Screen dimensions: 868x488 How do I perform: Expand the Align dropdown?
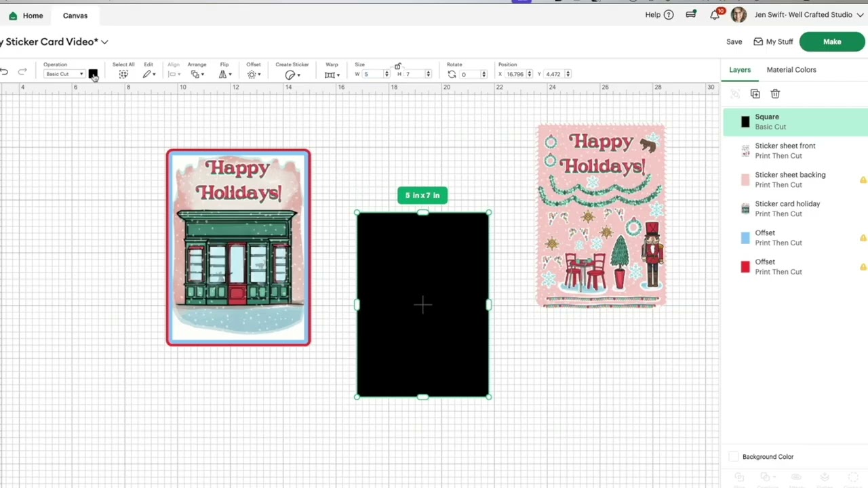[174, 74]
